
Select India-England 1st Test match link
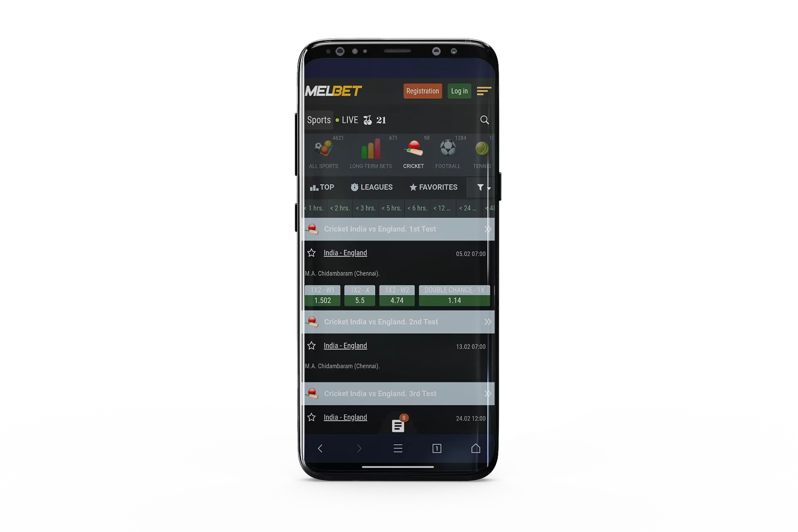(345, 252)
